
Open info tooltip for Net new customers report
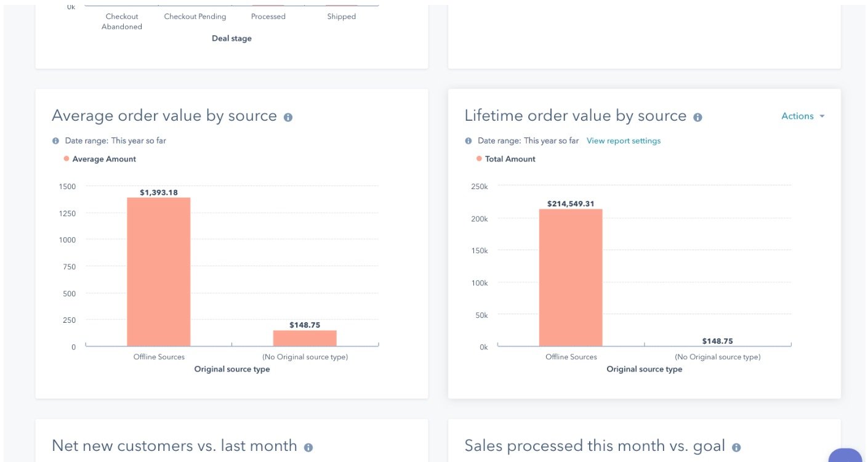pos(308,447)
